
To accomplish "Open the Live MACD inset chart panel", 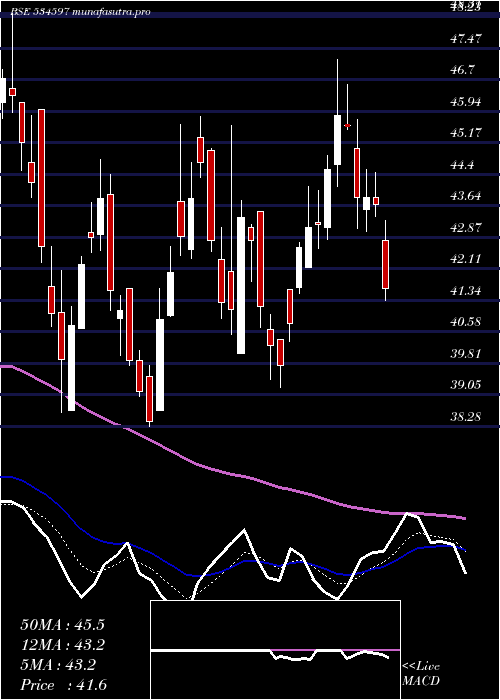I will pyautogui.click(x=275, y=650).
